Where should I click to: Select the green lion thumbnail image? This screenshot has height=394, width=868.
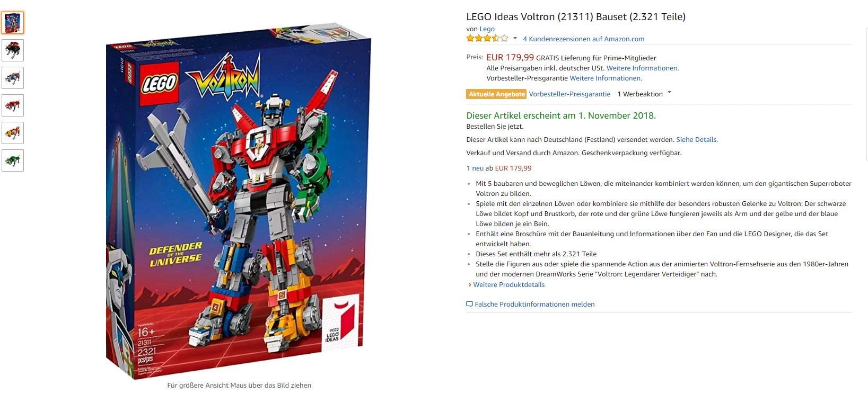tap(12, 160)
